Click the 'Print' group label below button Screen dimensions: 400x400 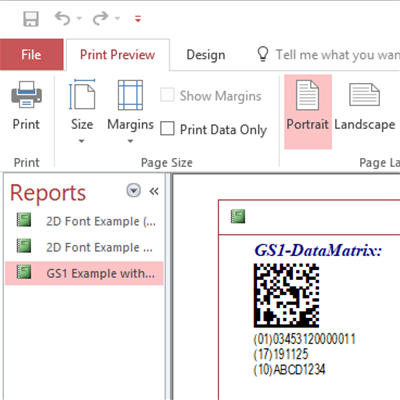(x=27, y=163)
